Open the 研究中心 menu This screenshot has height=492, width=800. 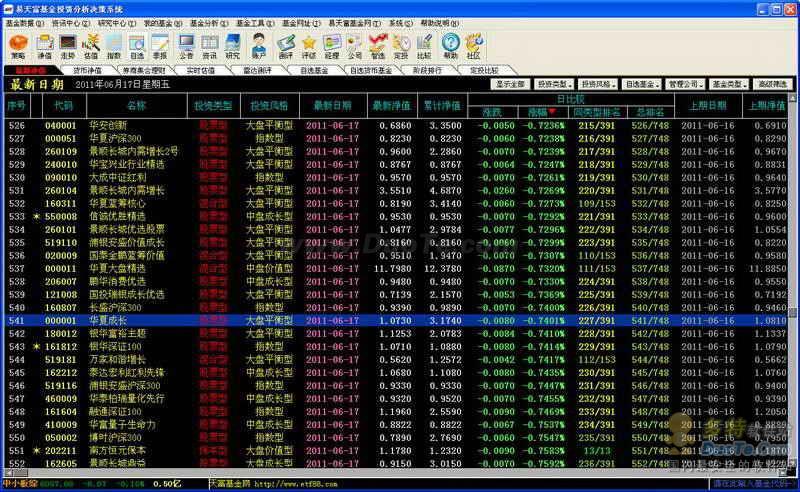(x=117, y=23)
